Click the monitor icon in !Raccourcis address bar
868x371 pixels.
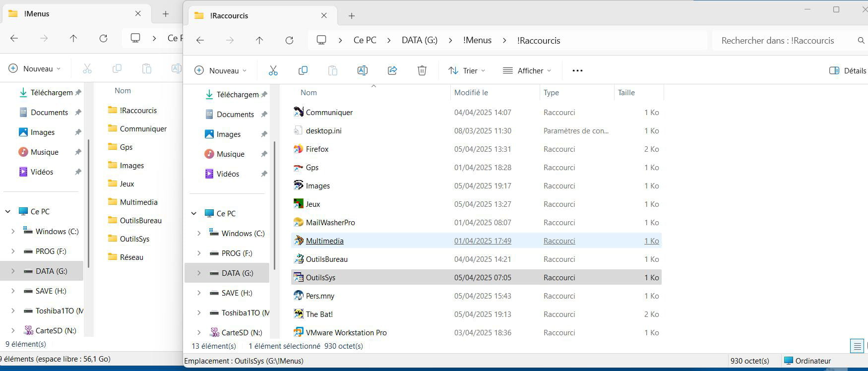click(321, 40)
